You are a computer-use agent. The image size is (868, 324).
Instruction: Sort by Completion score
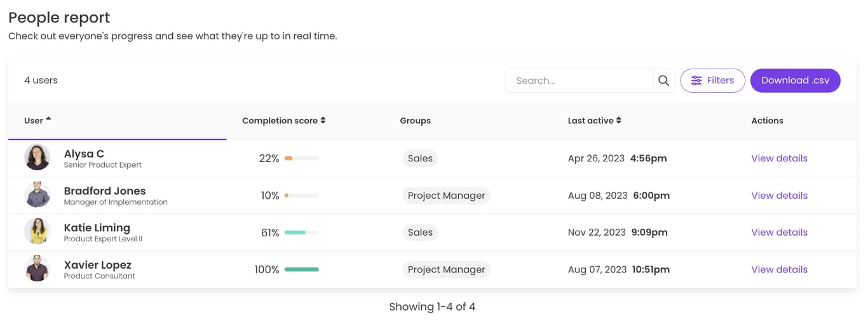[283, 121]
